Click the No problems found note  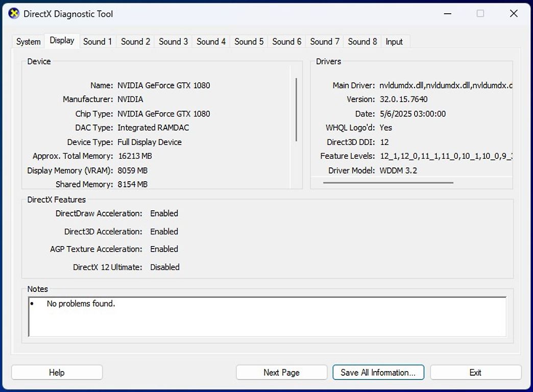pos(81,304)
